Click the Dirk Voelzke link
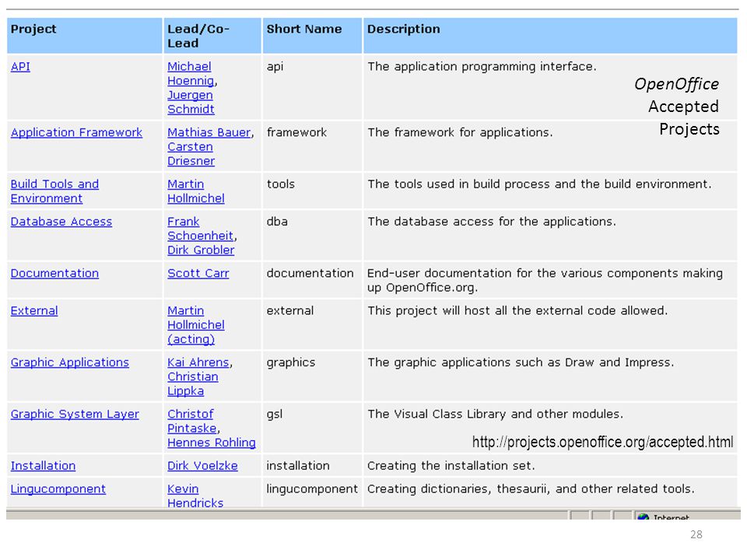Viewport: 747px width, 560px height. point(202,466)
